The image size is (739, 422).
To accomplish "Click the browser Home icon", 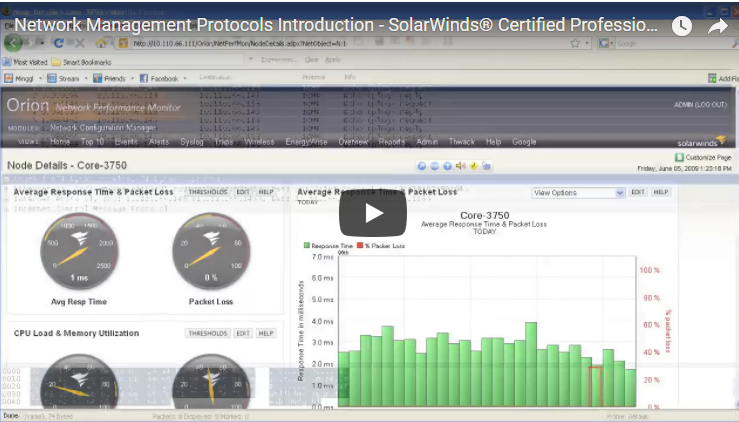I will point(100,43).
